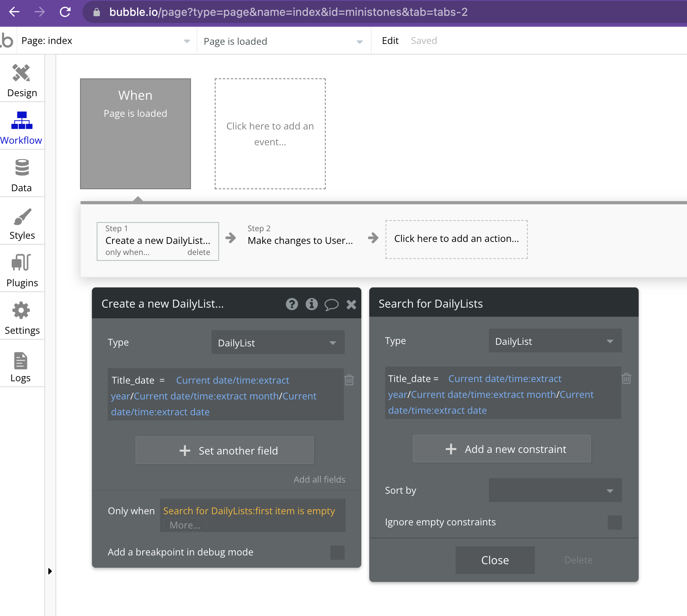
Task: Open the Settings tab
Action: (22, 318)
